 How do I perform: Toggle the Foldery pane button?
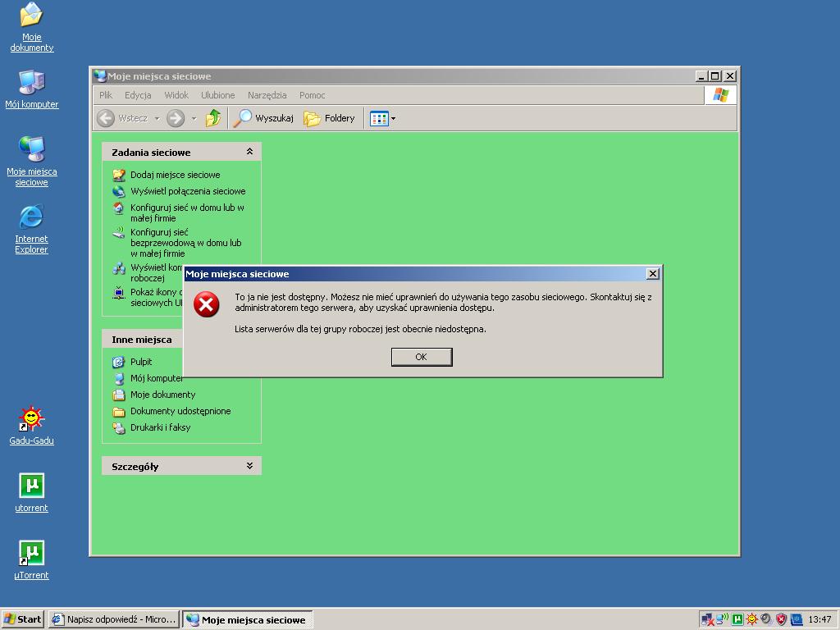coord(329,118)
